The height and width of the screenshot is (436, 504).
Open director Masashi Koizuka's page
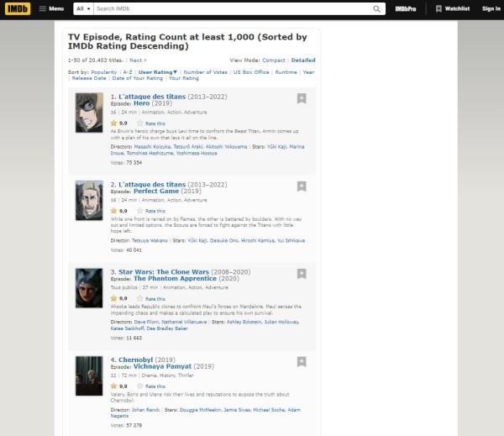152,147
